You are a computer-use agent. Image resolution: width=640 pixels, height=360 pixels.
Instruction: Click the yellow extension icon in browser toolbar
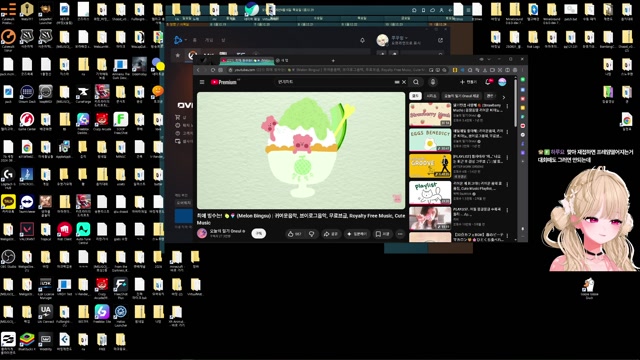(x=455, y=70)
